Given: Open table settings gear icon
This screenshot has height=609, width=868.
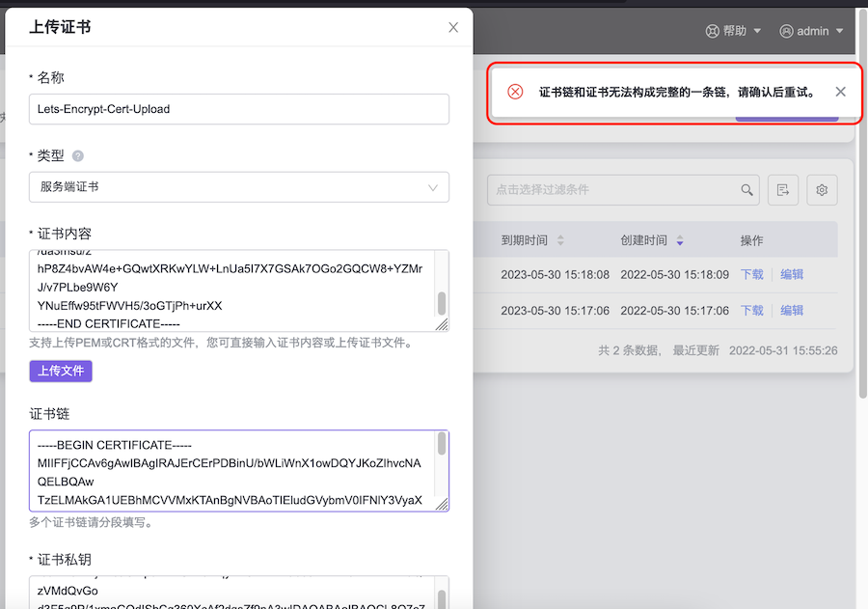Looking at the screenshot, I should point(822,190).
